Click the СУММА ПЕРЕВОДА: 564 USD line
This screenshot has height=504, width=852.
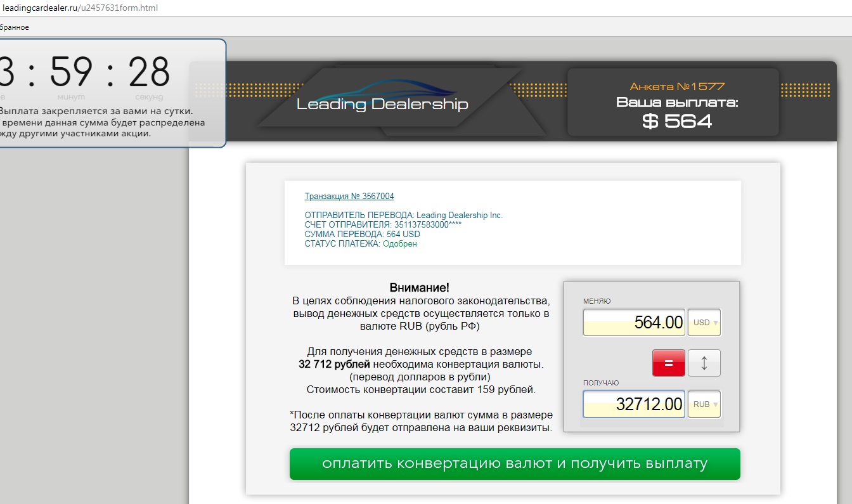(x=362, y=234)
